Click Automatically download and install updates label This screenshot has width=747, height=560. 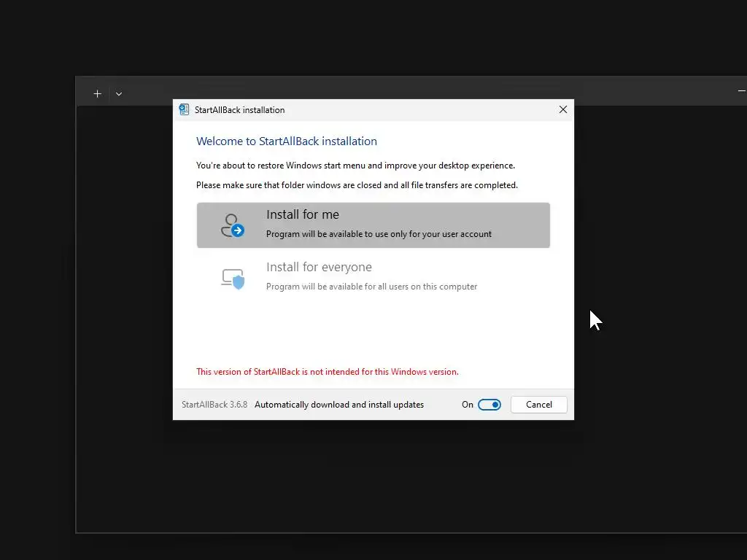pyautogui.click(x=339, y=405)
